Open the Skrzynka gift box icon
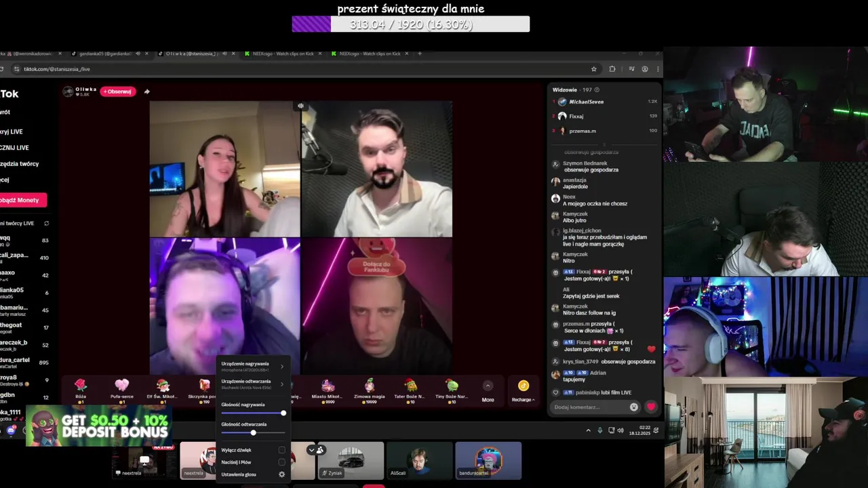 (204, 386)
